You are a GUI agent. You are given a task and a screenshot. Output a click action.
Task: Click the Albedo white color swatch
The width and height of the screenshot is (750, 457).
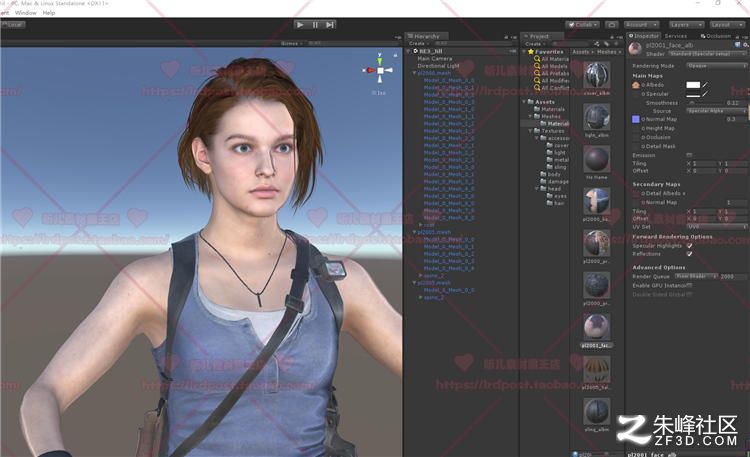(693, 85)
